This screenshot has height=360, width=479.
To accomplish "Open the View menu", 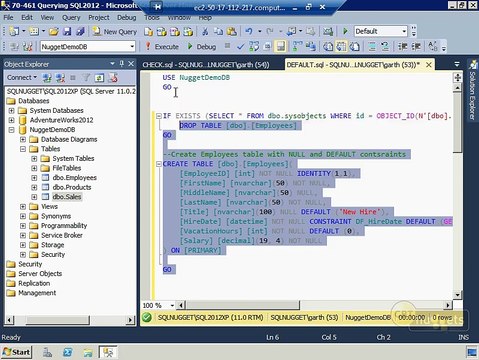I will point(47,18).
